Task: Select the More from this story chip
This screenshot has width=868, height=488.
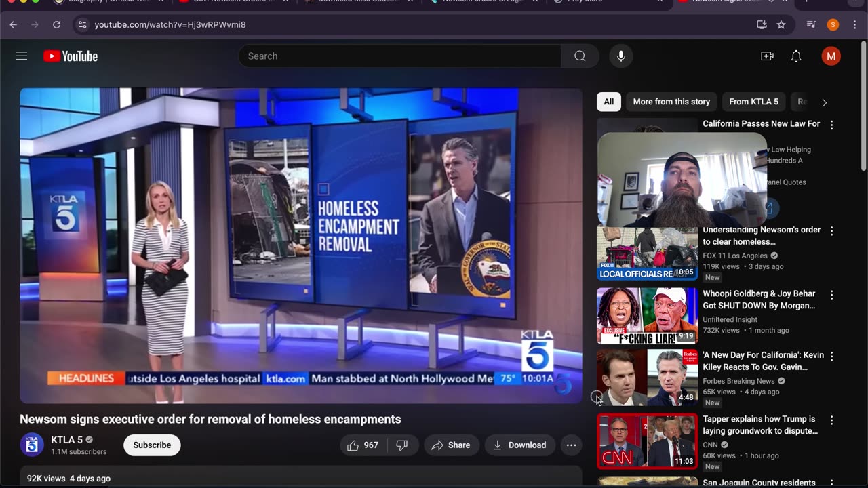Action: [671, 102]
